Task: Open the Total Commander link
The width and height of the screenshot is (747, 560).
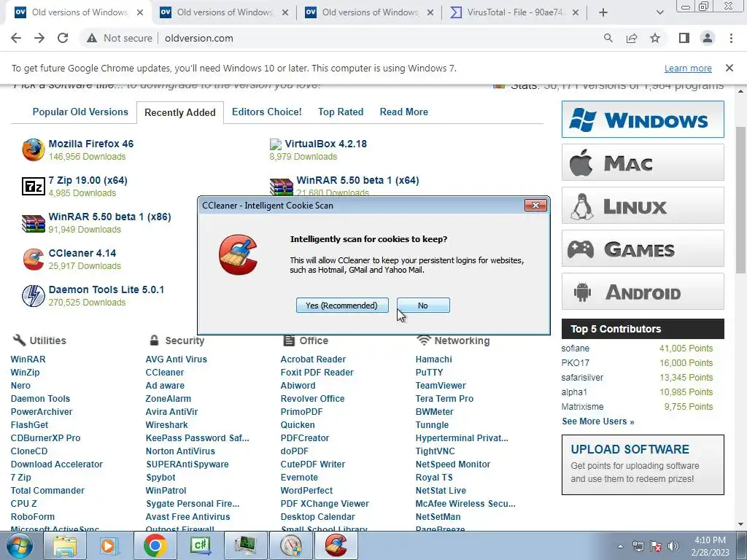Action: 47,491
